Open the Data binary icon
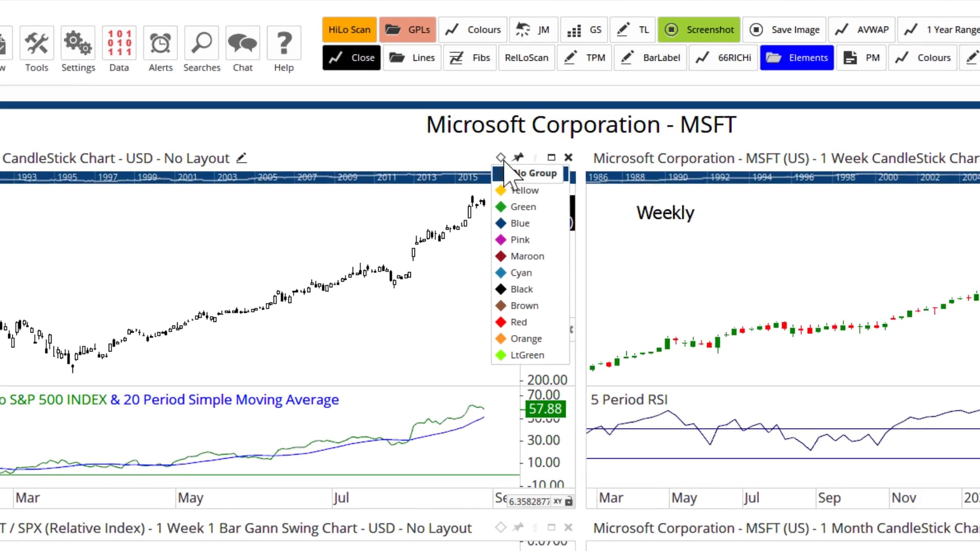Image resolution: width=980 pixels, height=551 pixels. [x=119, y=50]
